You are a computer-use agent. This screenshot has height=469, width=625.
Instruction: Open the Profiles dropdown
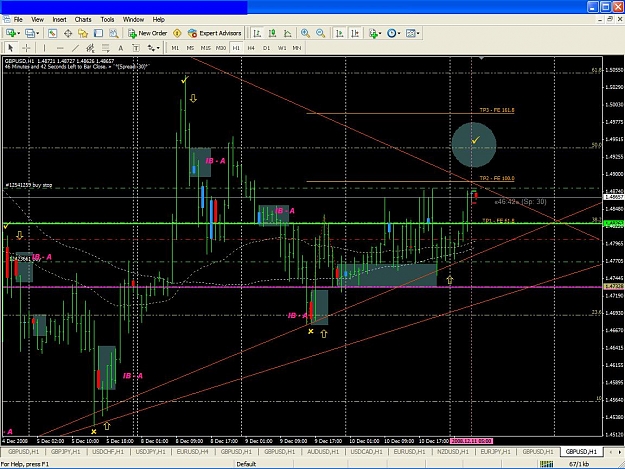32,33
